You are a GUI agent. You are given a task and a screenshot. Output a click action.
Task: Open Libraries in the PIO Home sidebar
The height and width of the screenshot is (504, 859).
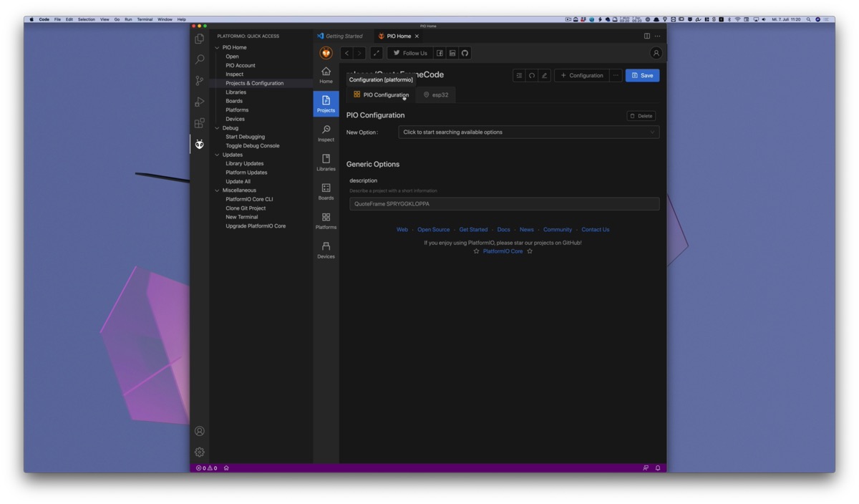326,163
